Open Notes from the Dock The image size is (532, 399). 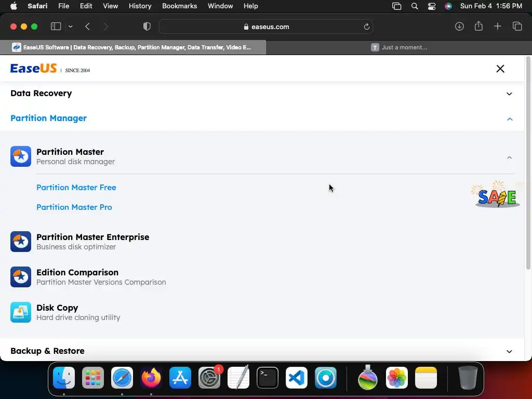click(x=426, y=378)
